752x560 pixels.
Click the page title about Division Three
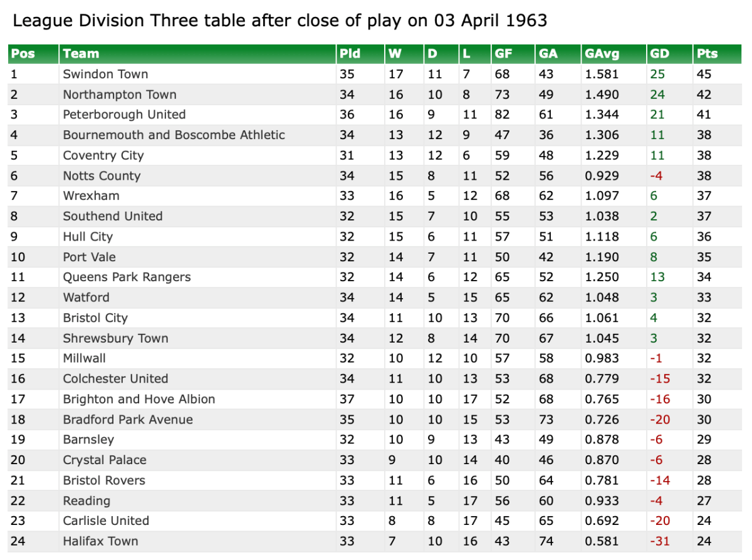pyautogui.click(x=279, y=21)
